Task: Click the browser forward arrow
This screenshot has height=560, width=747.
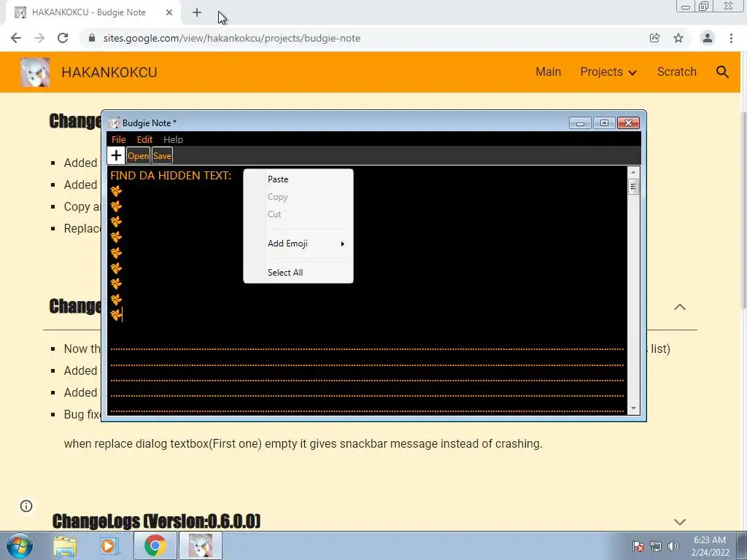Action: (39, 38)
